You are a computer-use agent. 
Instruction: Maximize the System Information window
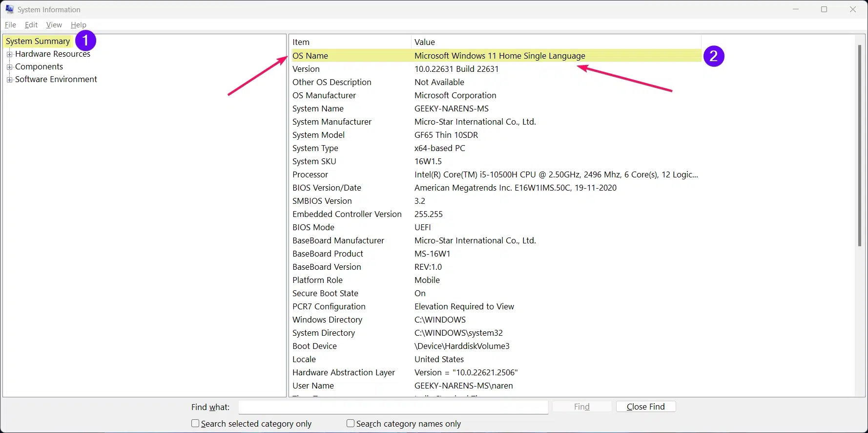[x=824, y=9]
